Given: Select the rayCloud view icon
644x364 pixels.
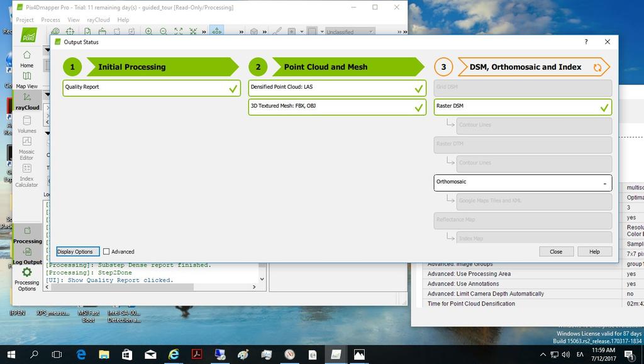Looking at the screenshot, I should click(27, 97).
